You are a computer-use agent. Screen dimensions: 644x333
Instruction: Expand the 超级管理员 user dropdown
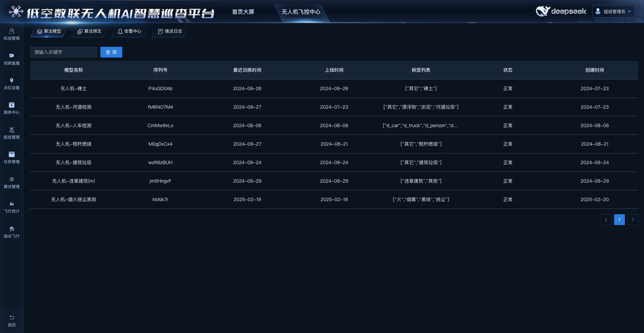click(x=613, y=11)
